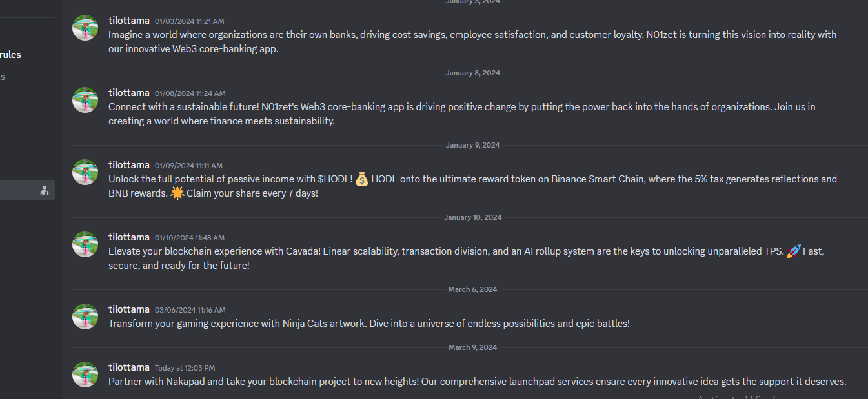Click the money bag emoji after $HODL
Viewport: 868px width, 399px height.
362,179
